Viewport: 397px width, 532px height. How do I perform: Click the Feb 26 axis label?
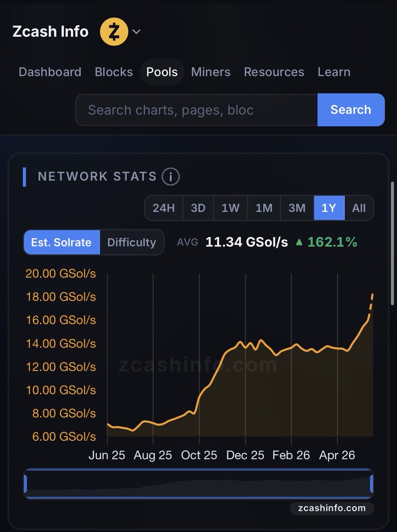(291, 455)
